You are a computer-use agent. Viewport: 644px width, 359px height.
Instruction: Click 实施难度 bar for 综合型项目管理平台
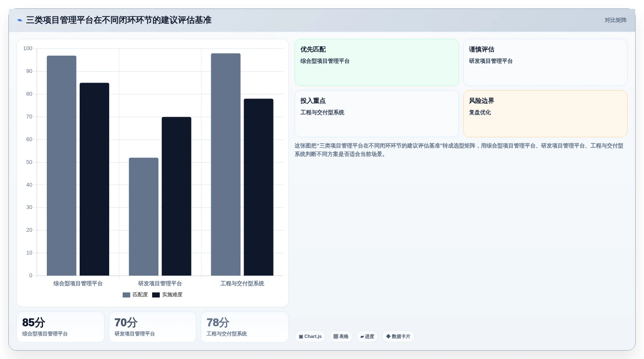point(94,179)
